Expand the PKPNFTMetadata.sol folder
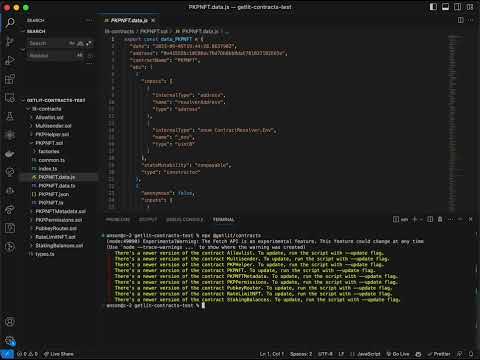This screenshot has height=360, width=480. click(60, 211)
